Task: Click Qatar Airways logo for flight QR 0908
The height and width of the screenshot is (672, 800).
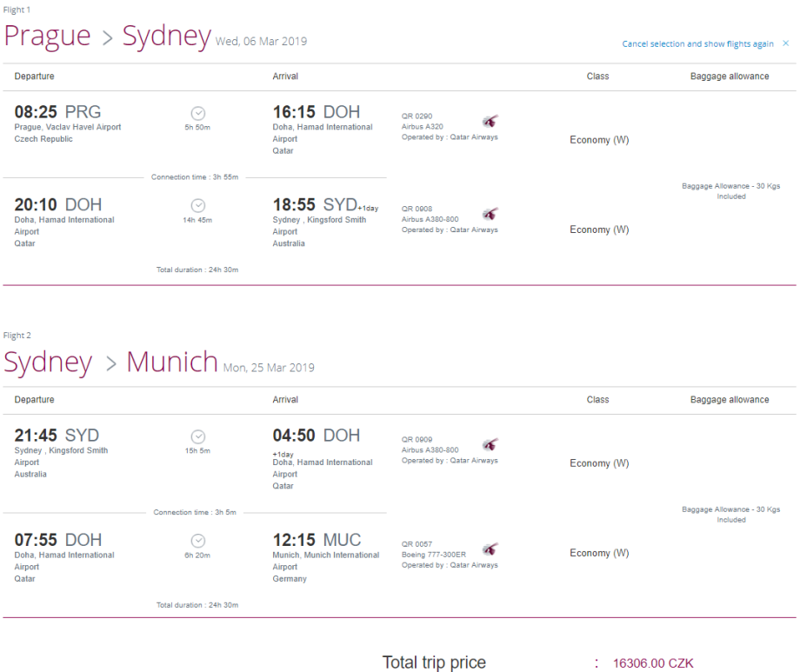Action: (x=490, y=214)
